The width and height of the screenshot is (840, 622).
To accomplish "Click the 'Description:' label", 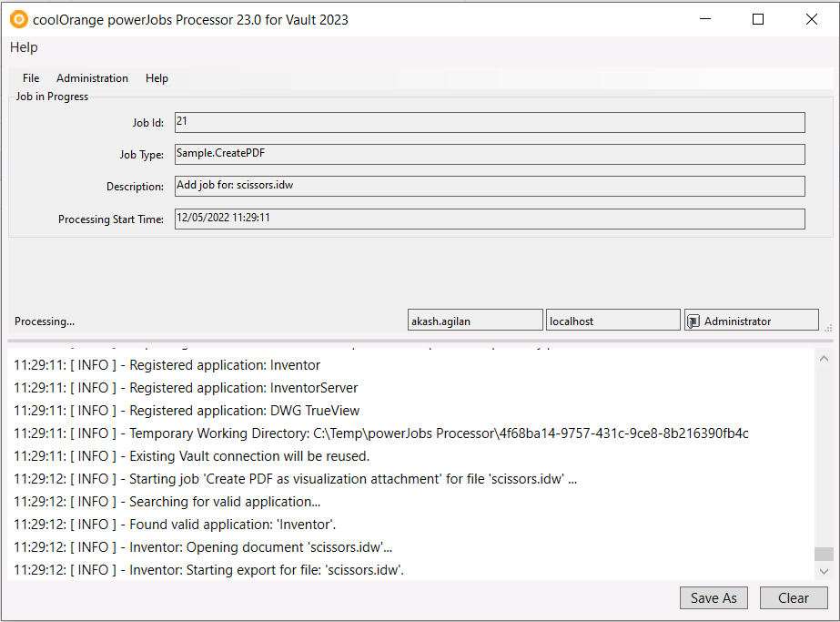I will [x=135, y=187].
